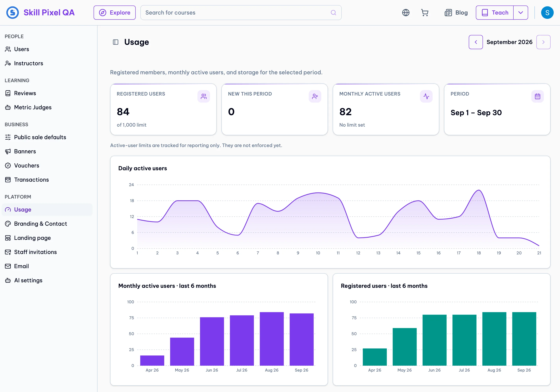
Task: Open the shopping cart icon
Action: coord(425,13)
